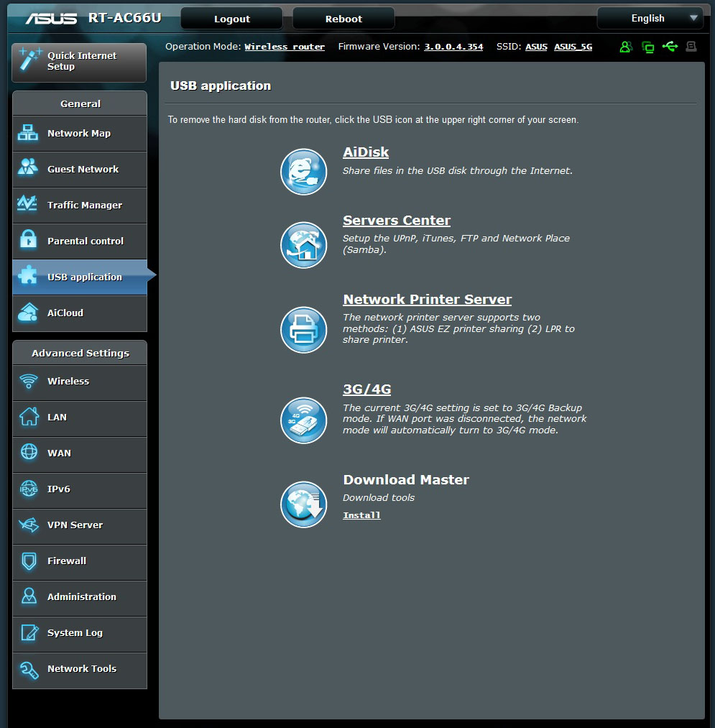The height and width of the screenshot is (728, 715).
Task: Open the 3G/4G title link
Action: 366,389
